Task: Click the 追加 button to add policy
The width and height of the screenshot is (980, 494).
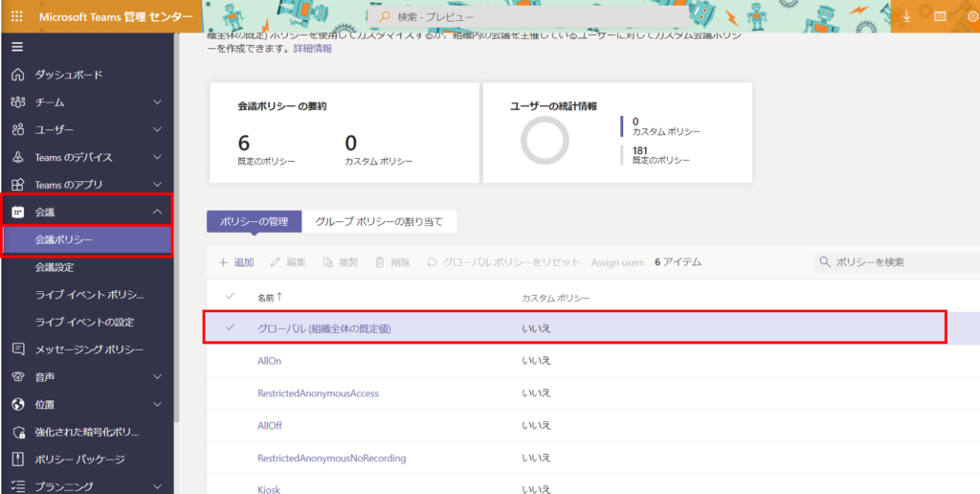Action: [236, 261]
